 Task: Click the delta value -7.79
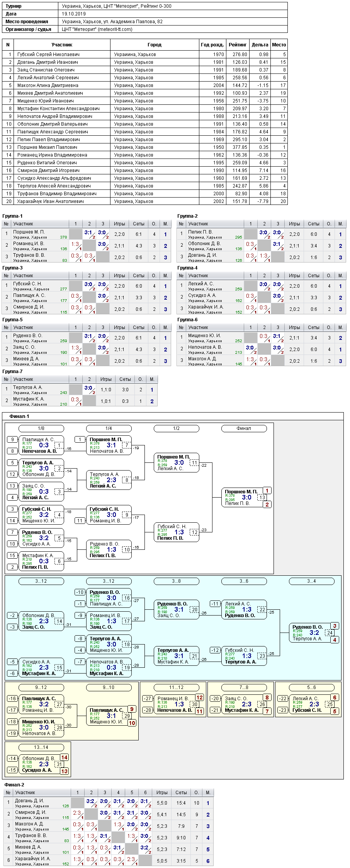[x=263, y=201]
